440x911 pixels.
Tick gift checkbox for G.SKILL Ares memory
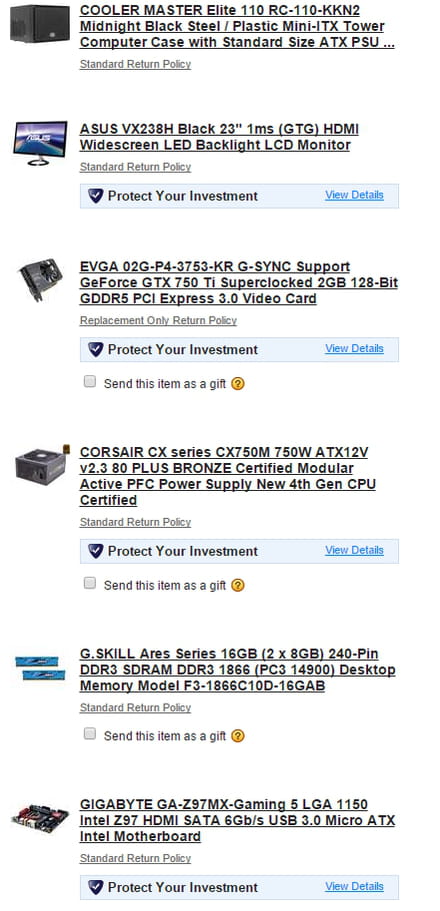[x=90, y=734]
